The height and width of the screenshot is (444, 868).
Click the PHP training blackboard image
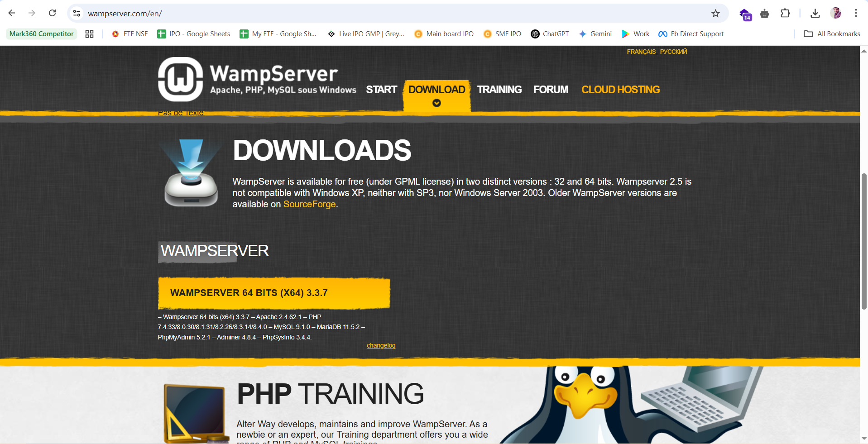point(197,414)
